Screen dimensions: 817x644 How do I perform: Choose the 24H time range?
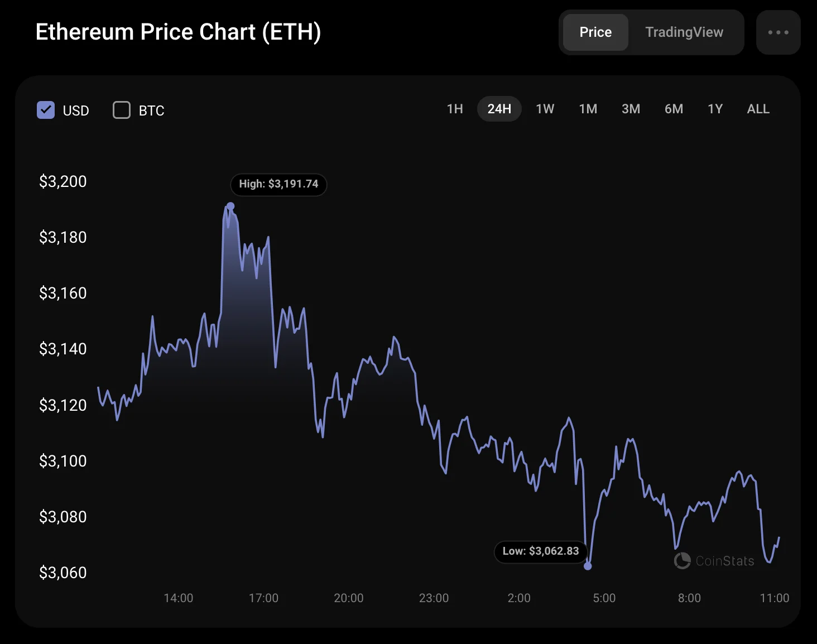click(x=499, y=109)
